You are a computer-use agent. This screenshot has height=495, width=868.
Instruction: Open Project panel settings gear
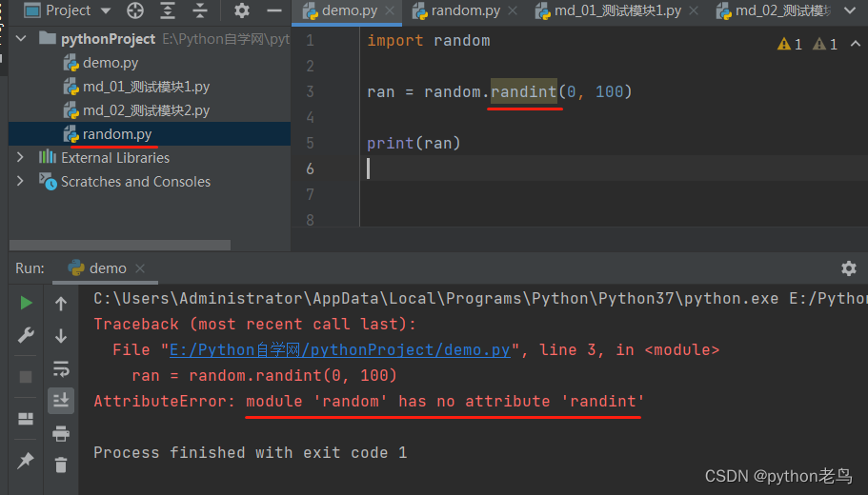point(241,10)
